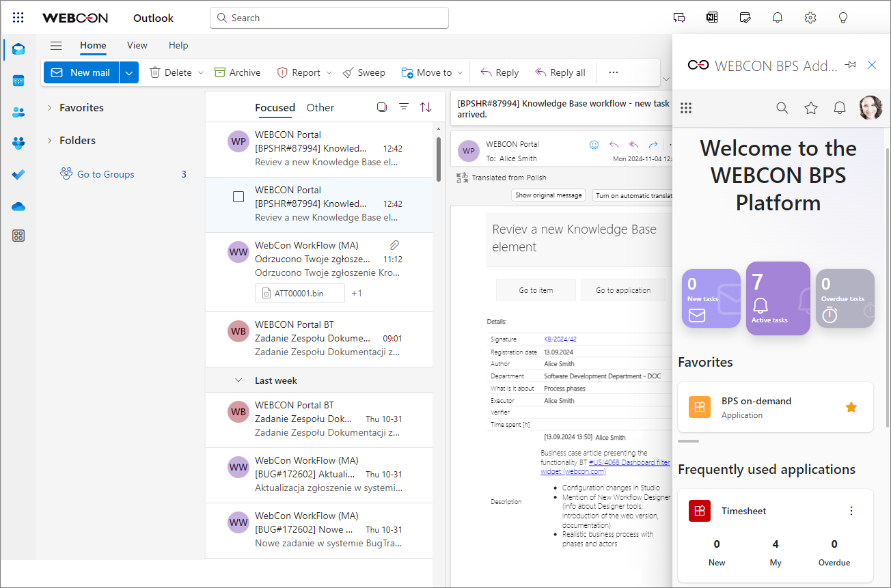Open the Delete dropdown arrow
Screen dimensions: 891x588
(x=200, y=72)
